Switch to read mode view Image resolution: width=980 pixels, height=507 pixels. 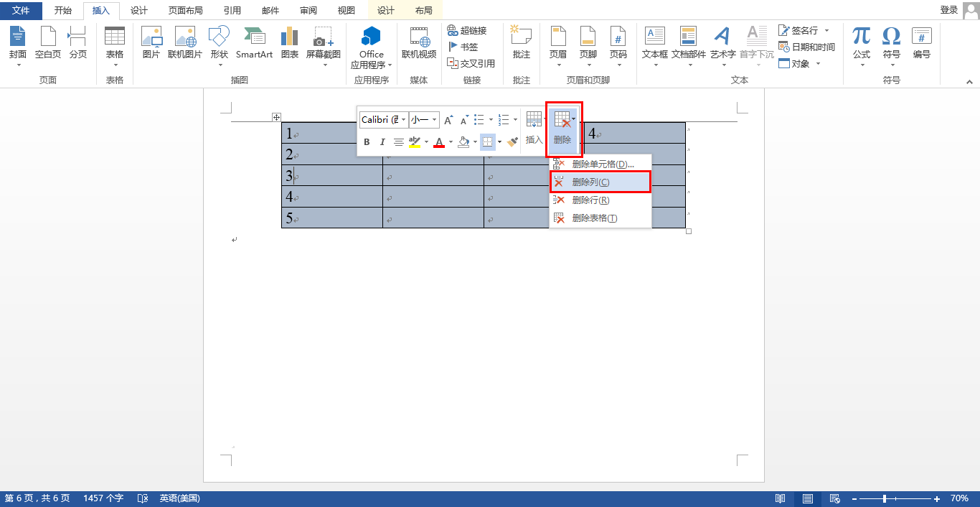pyautogui.click(x=780, y=498)
